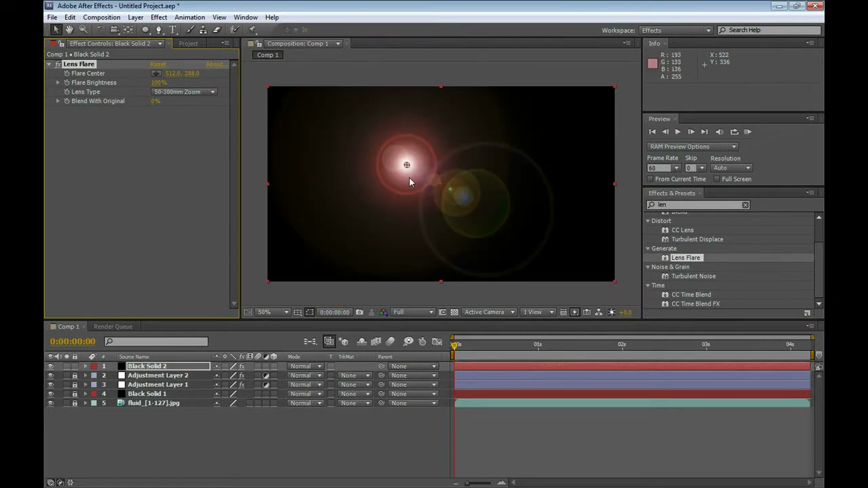The image size is (868, 488).
Task: Open the 1 View layout dropdown
Action: [538, 312]
